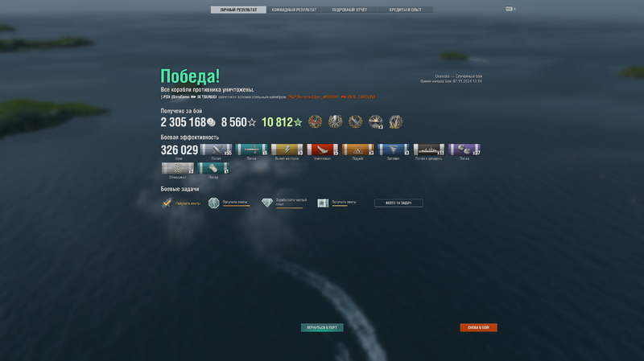
Task: Close the results screen with Esc button
Action: [509, 9]
